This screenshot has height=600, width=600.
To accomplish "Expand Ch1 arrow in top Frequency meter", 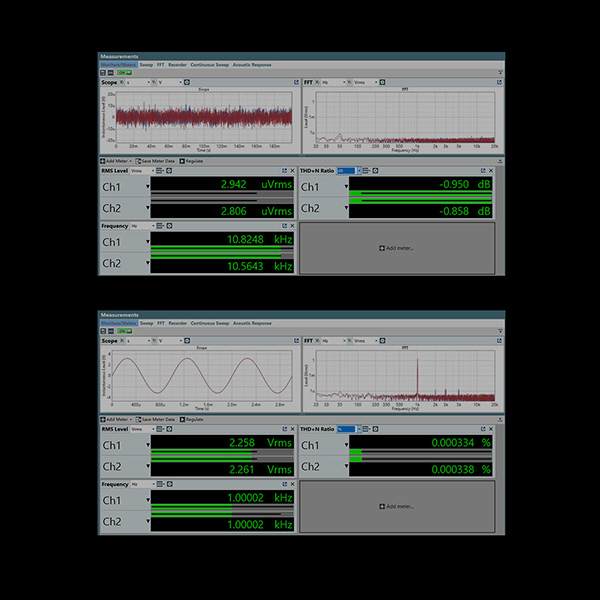I will point(148,242).
